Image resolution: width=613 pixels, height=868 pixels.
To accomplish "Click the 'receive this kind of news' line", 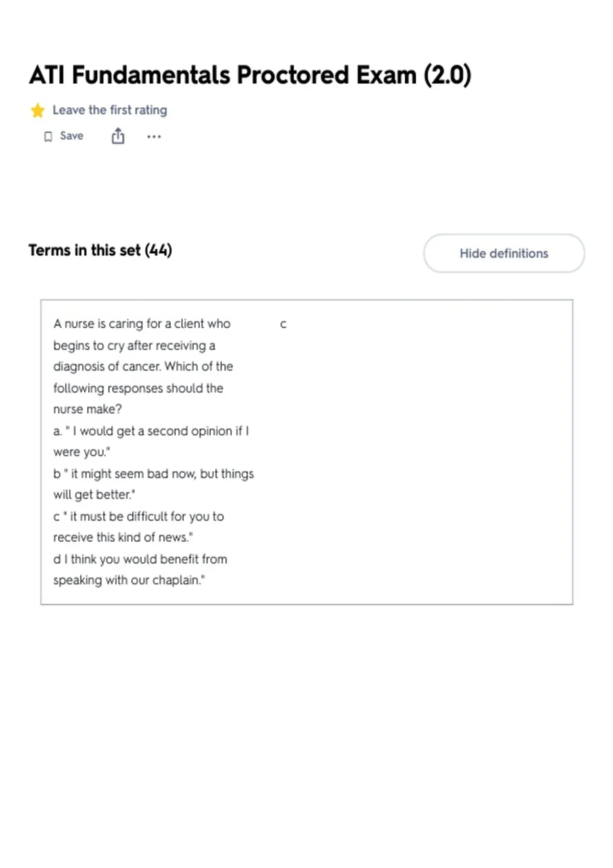I will pos(123,537).
